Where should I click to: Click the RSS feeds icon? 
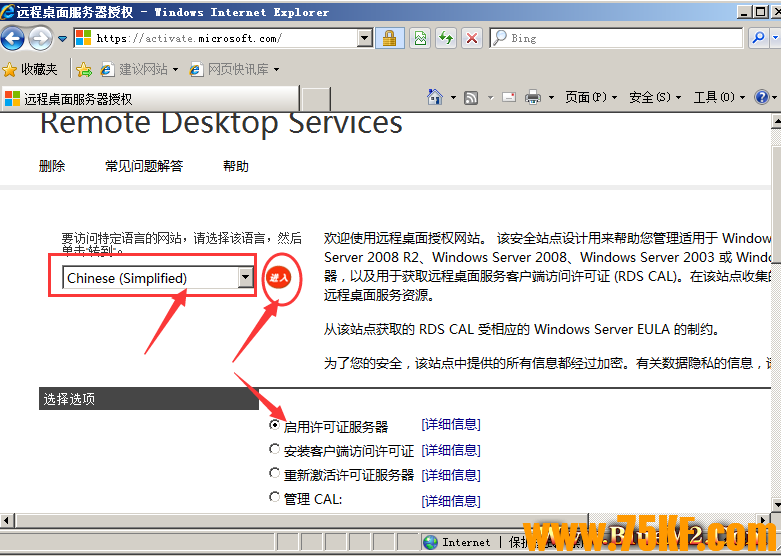click(x=471, y=98)
